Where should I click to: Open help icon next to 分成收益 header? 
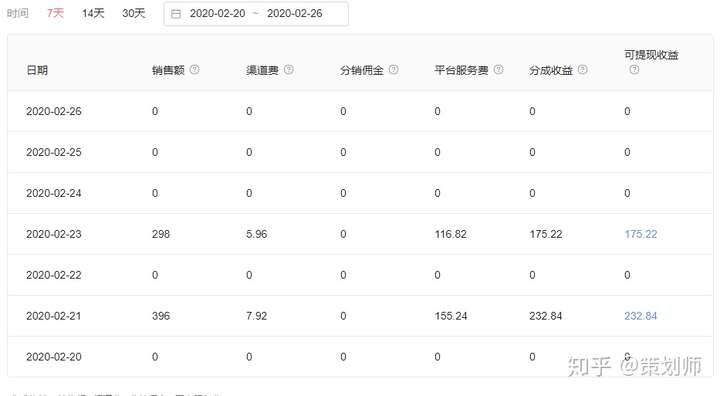(x=582, y=69)
